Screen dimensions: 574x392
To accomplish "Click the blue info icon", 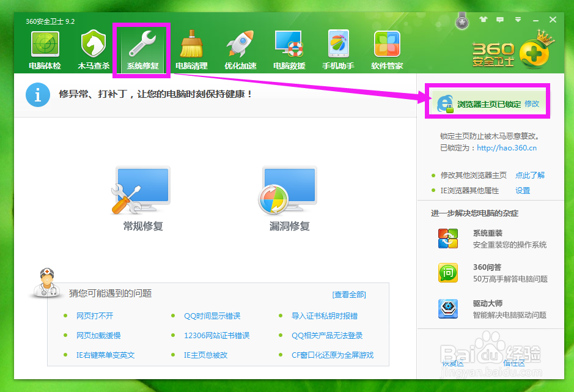I will (x=38, y=95).
